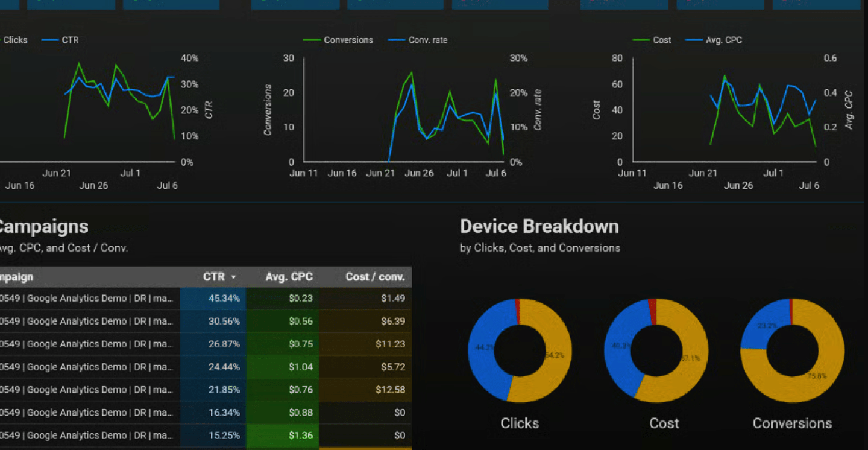Image resolution: width=868 pixels, height=450 pixels.
Task: Click the 'by Clicks, Cost, and Conversions' subtitle
Action: click(x=540, y=247)
